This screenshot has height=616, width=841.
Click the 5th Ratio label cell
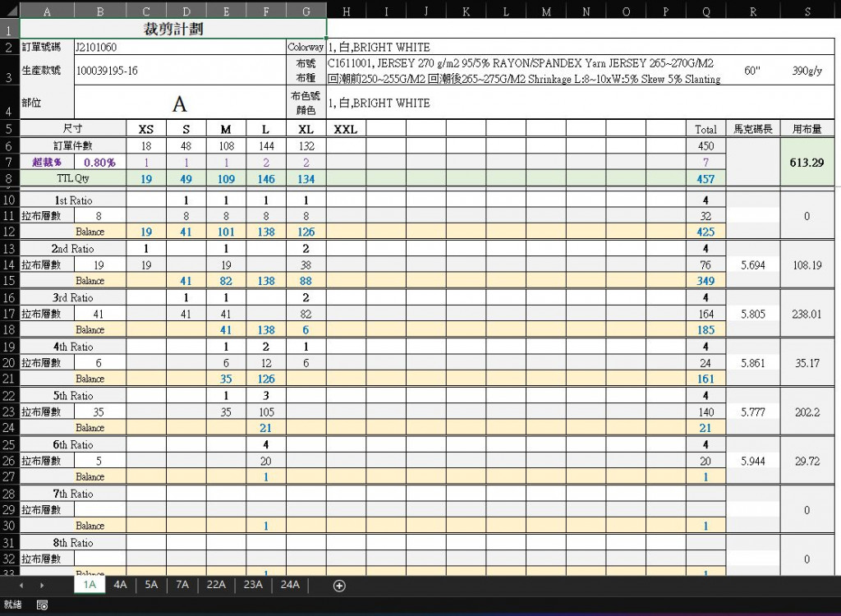[73, 395]
